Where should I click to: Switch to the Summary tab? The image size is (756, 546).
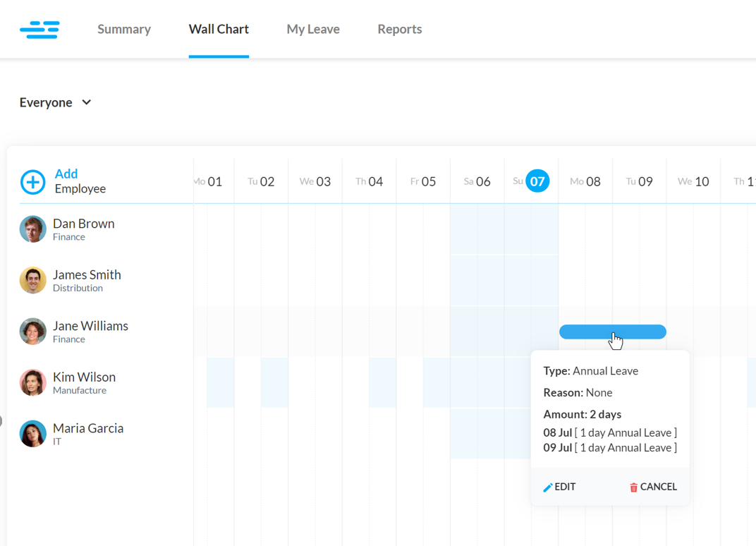(x=124, y=29)
